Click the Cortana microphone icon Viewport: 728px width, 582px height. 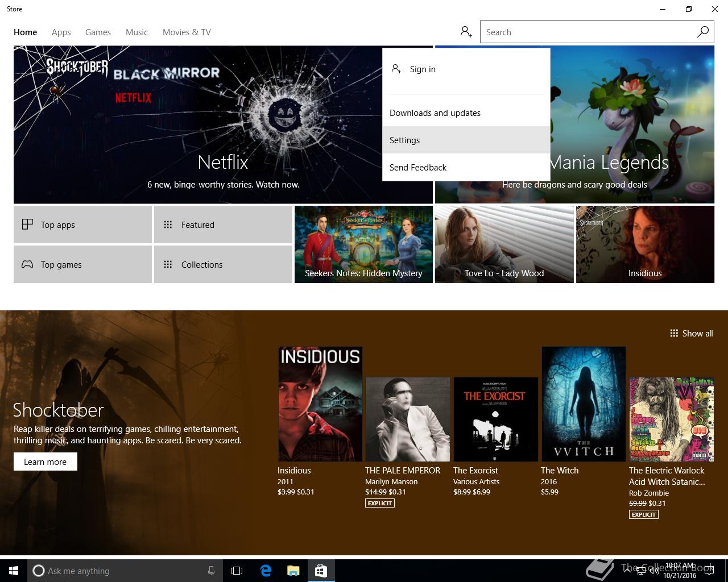tap(211, 571)
